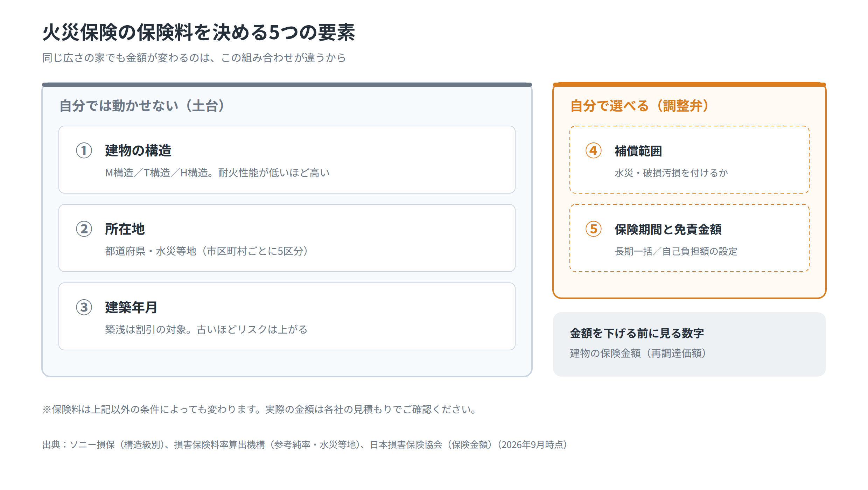Click the description 築浅は割引の対象

206,330
